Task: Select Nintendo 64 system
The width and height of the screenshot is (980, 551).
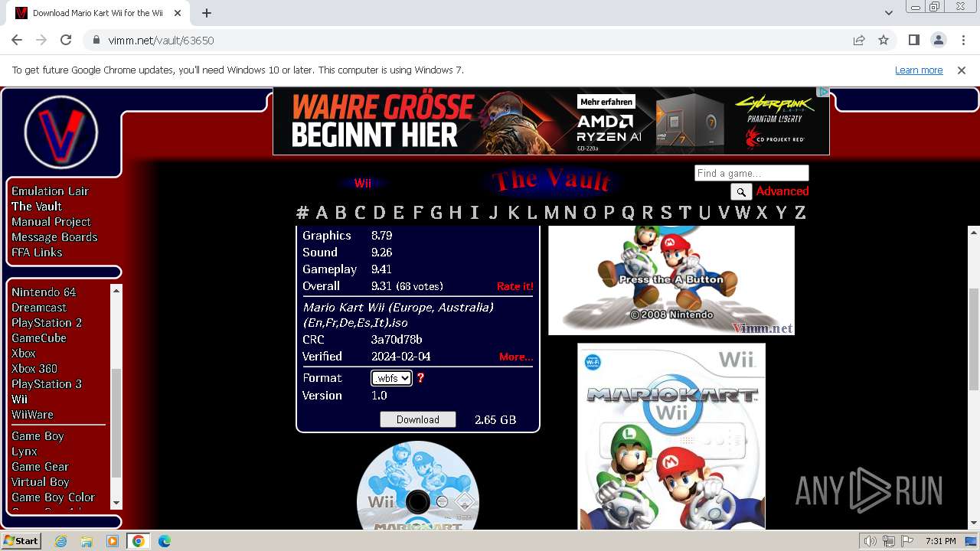Action: coord(44,292)
